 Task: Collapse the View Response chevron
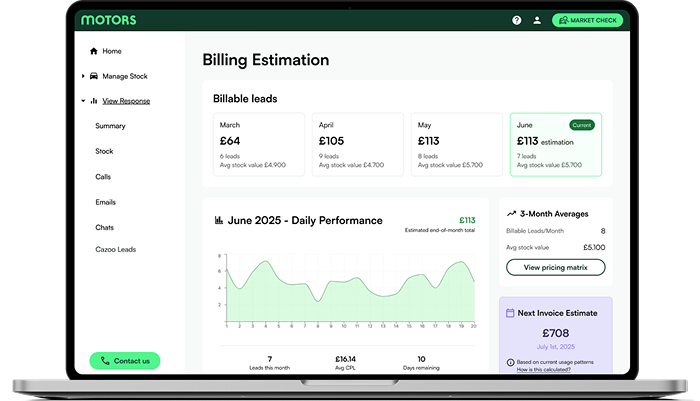83,101
